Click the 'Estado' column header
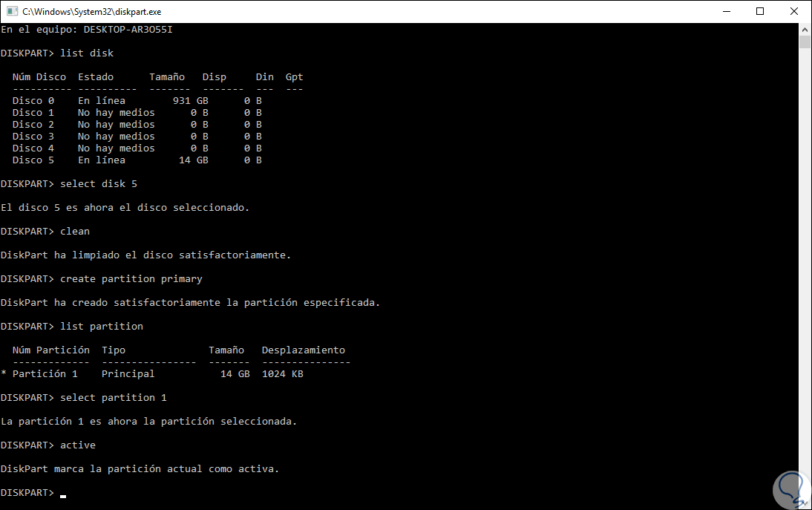The image size is (812, 510). (x=96, y=77)
